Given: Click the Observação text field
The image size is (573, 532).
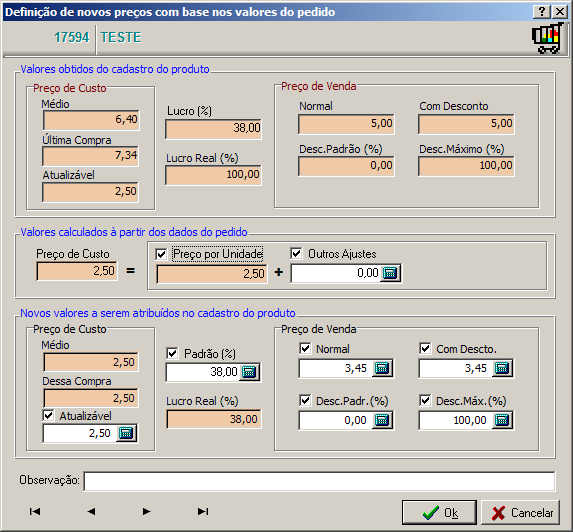Looking at the screenshot, I should (319, 481).
